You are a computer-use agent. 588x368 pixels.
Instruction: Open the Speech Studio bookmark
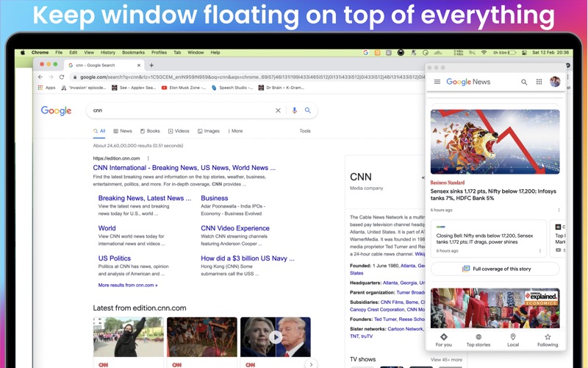232,88
